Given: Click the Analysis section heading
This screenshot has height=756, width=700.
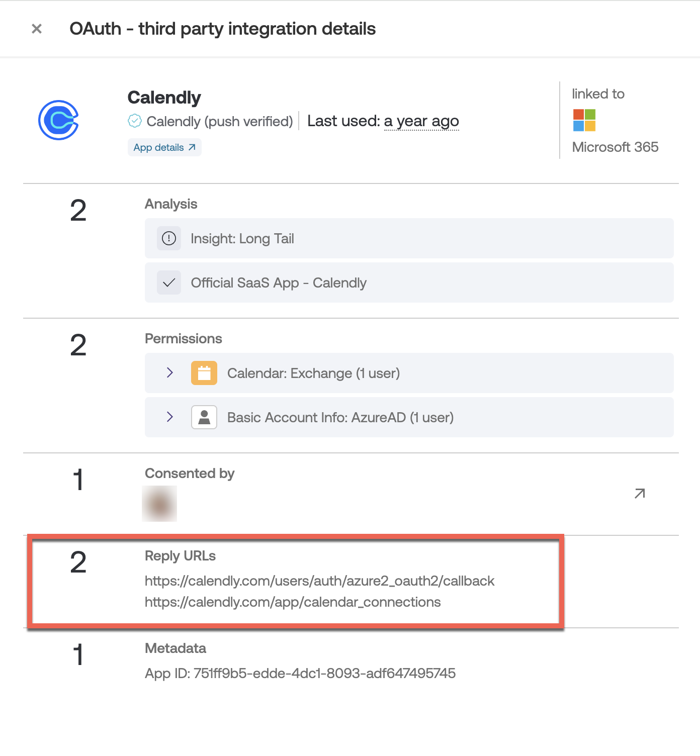Looking at the screenshot, I should pos(171,204).
